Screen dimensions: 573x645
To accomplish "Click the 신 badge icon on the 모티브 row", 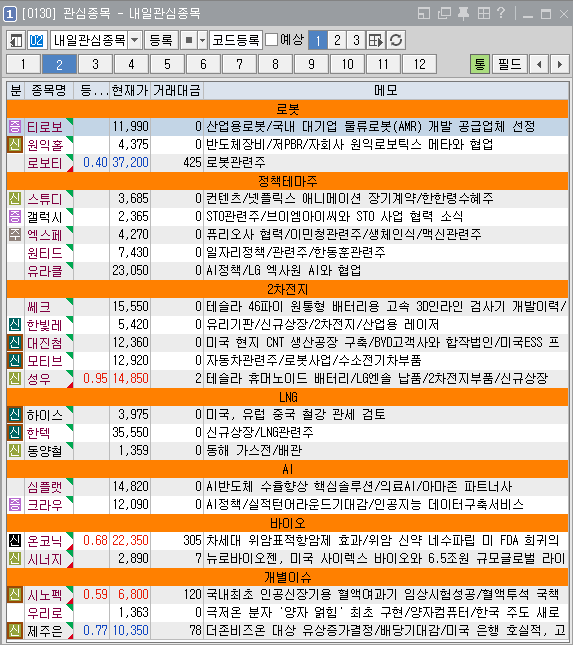I will pos(15,361).
